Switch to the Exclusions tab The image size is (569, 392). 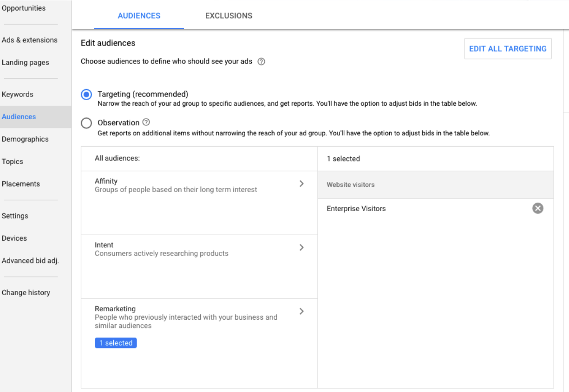(x=229, y=16)
